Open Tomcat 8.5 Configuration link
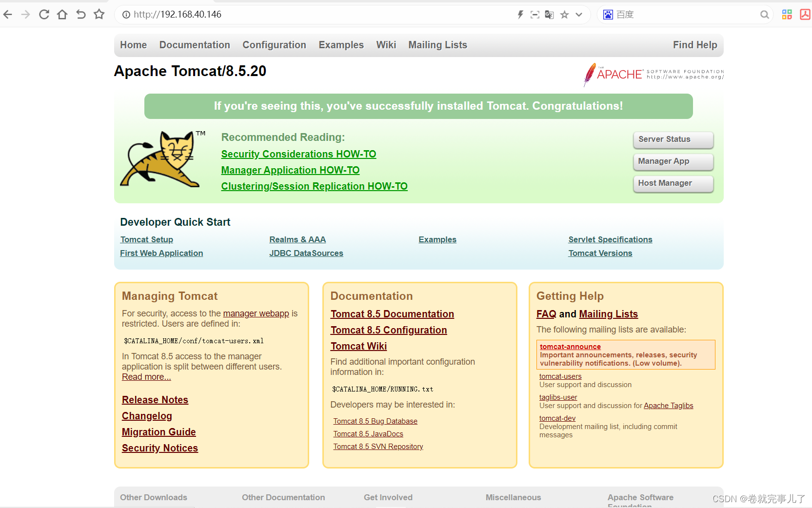Image resolution: width=812 pixels, height=508 pixels. point(389,330)
